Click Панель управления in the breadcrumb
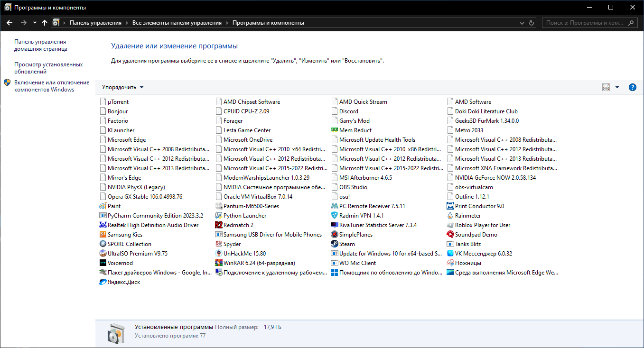Image resolution: width=644 pixels, height=348 pixels. [x=95, y=23]
